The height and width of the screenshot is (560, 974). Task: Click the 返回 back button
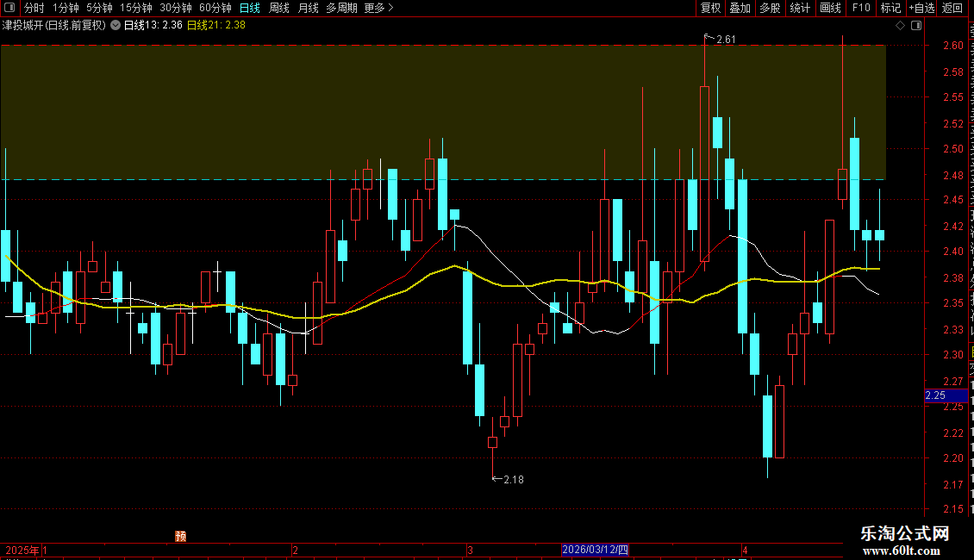[952, 8]
